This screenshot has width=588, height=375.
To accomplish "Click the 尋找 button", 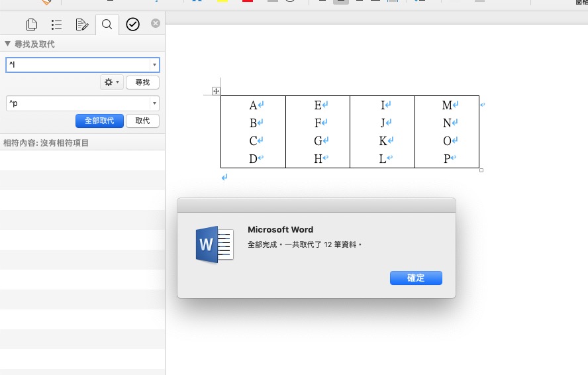I will pos(142,82).
